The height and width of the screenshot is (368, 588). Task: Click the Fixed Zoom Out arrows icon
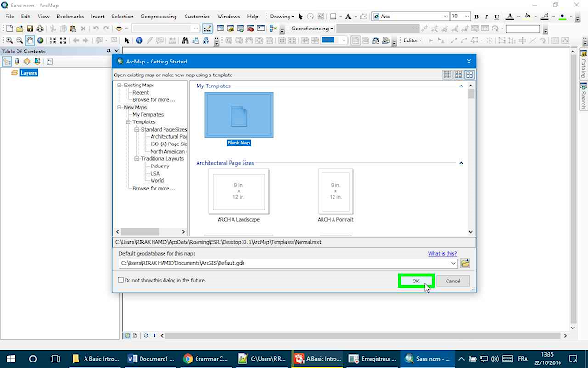point(62,40)
